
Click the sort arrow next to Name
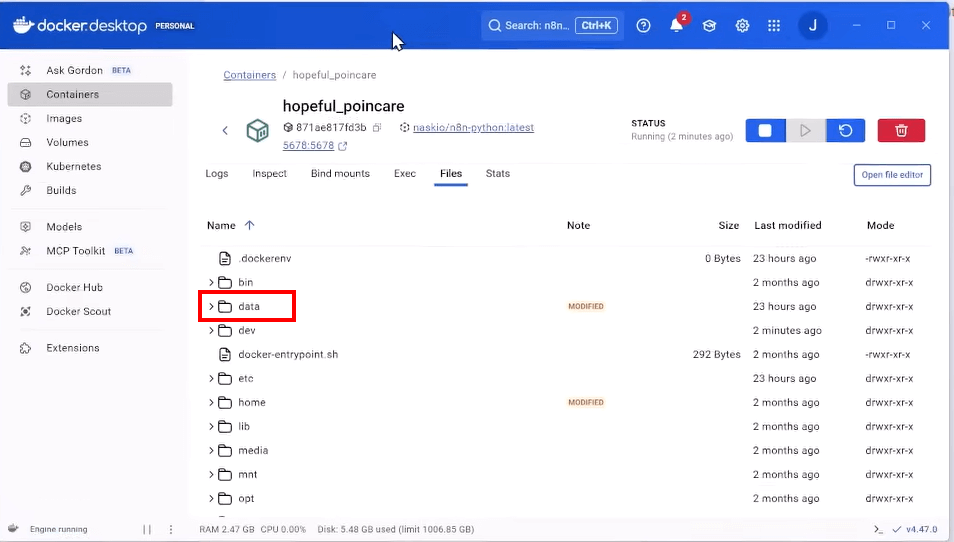point(249,225)
